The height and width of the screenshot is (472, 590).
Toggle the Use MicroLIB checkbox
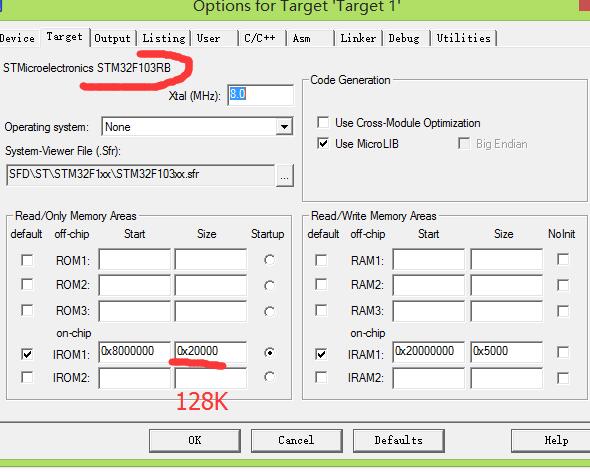tap(323, 143)
